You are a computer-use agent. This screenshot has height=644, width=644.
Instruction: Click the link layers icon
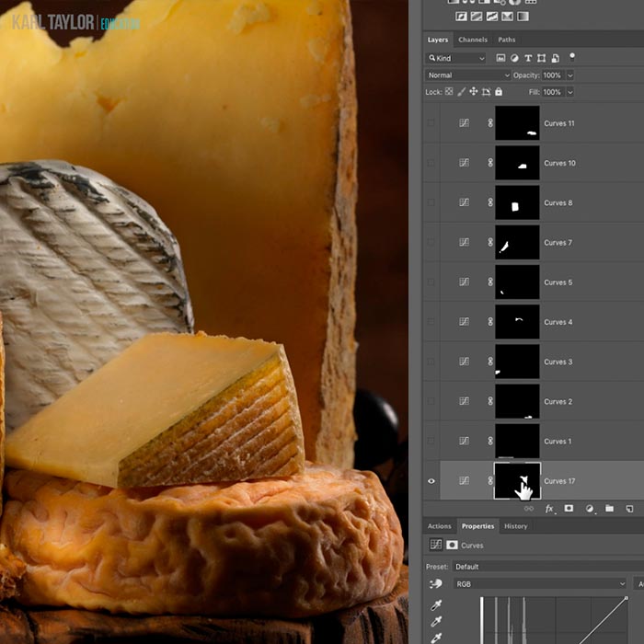(529, 509)
